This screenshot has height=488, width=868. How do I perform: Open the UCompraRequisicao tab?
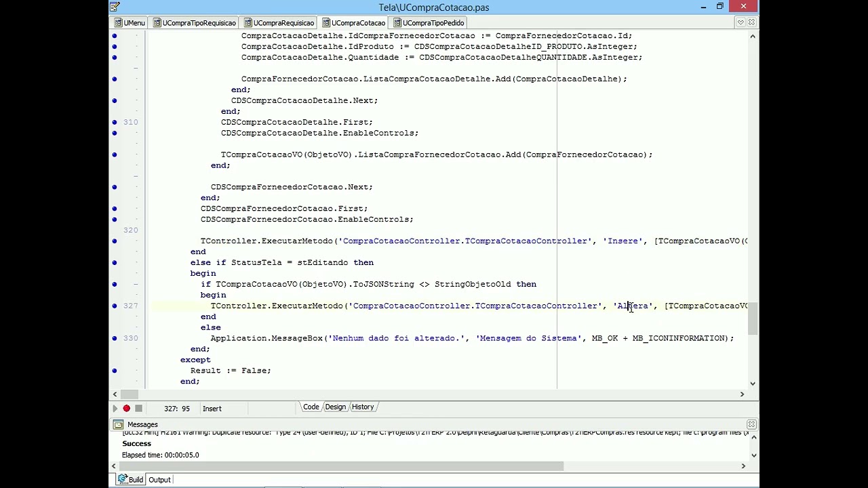click(x=279, y=23)
